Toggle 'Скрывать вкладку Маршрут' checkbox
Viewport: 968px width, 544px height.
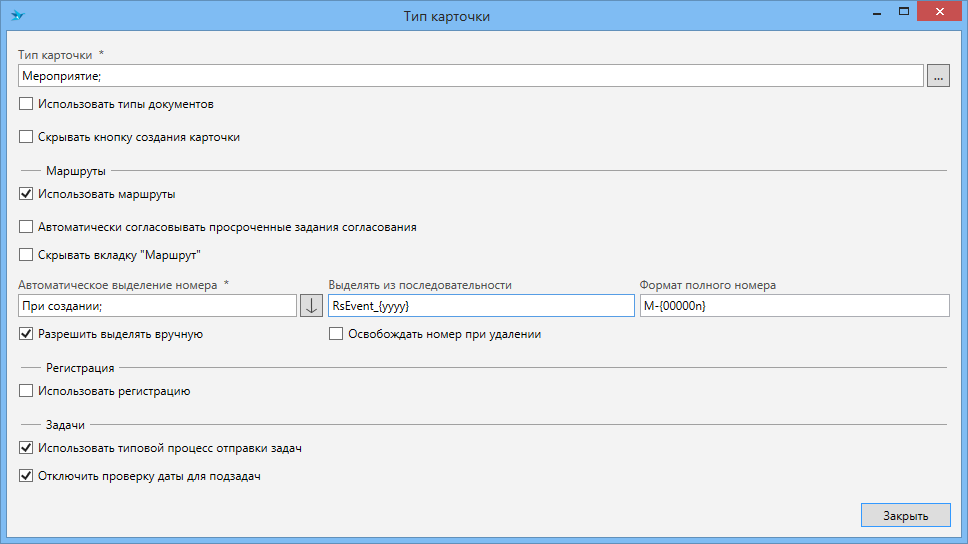pyautogui.click(x=26, y=255)
